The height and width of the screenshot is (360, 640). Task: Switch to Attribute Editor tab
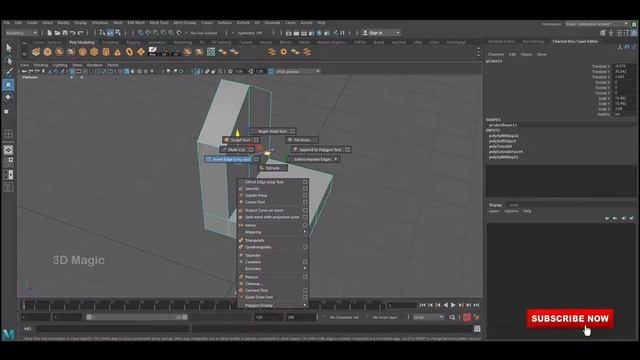(501, 41)
